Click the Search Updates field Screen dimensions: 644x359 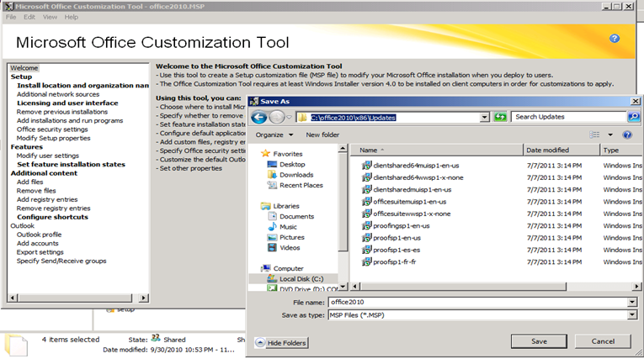pyautogui.click(x=569, y=117)
